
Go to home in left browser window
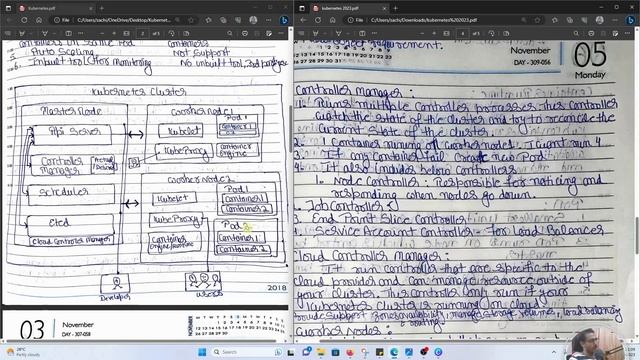39,20
